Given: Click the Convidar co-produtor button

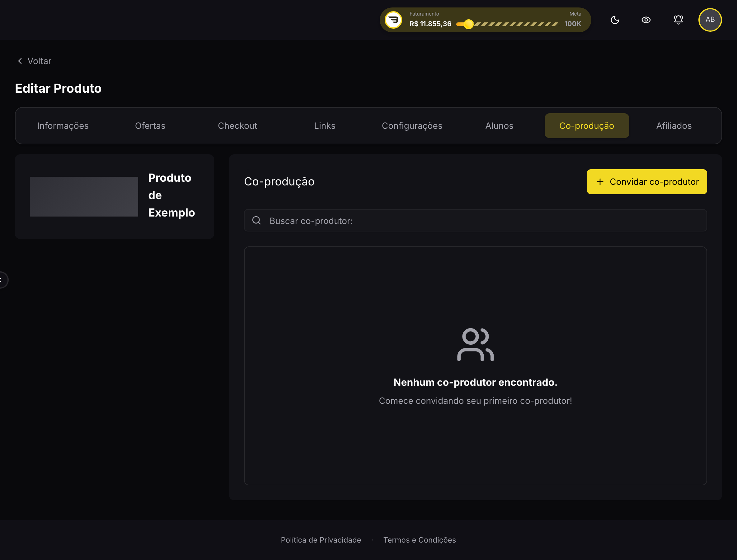Looking at the screenshot, I should click(x=647, y=182).
